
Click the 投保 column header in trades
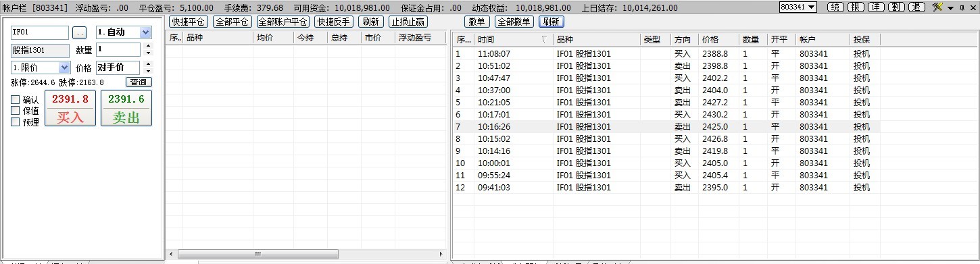(x=864, y=40)
